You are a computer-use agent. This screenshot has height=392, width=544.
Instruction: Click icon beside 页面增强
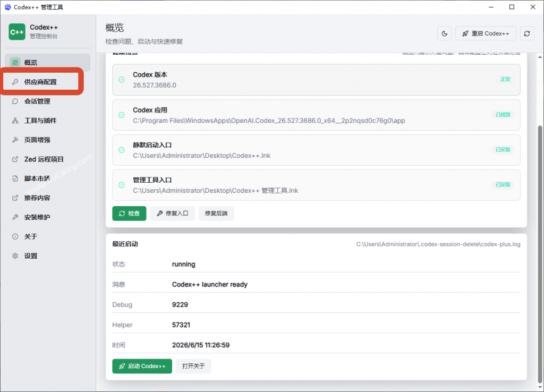click(15, 140)
